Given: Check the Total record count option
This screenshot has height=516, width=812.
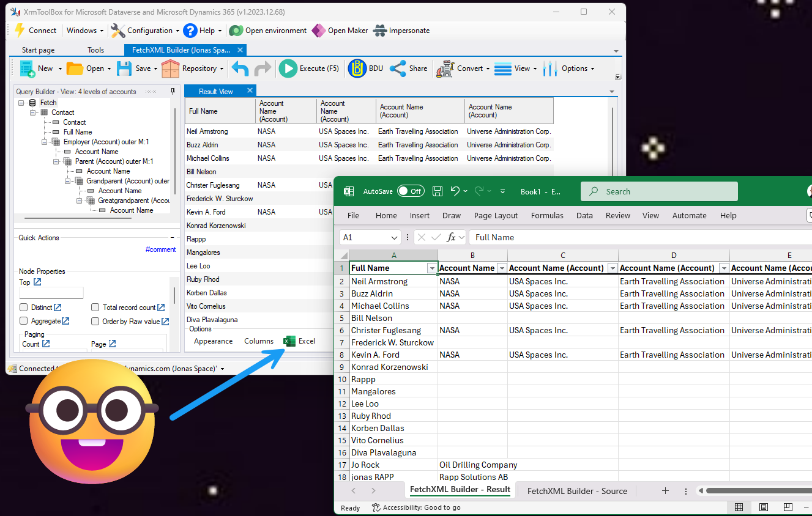Looking at the screenshot, I should (95, 308).
